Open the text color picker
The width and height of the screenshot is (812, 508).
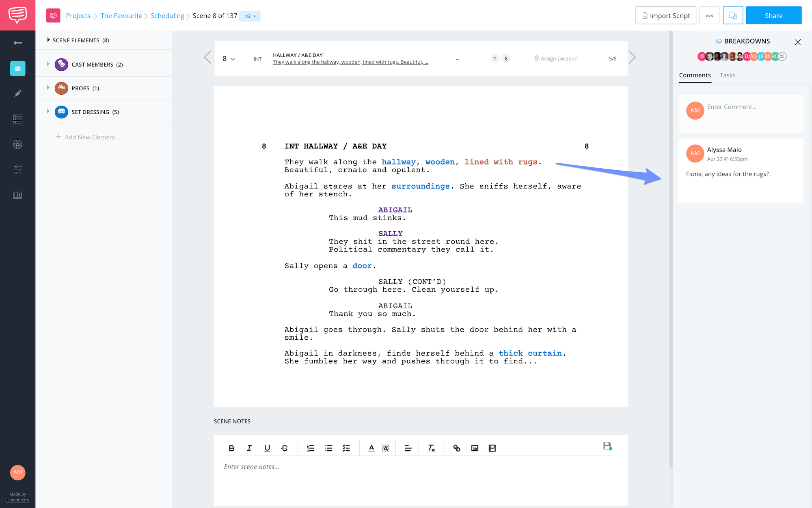pyautogui.click(x=371, y=448)
